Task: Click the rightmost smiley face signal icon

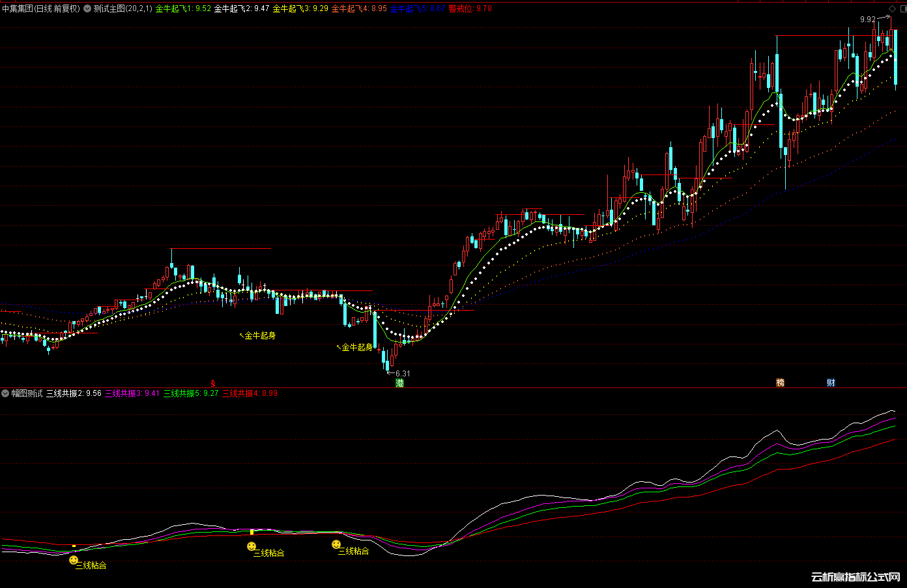Action: pyautogui.click(x=336, y=544)
